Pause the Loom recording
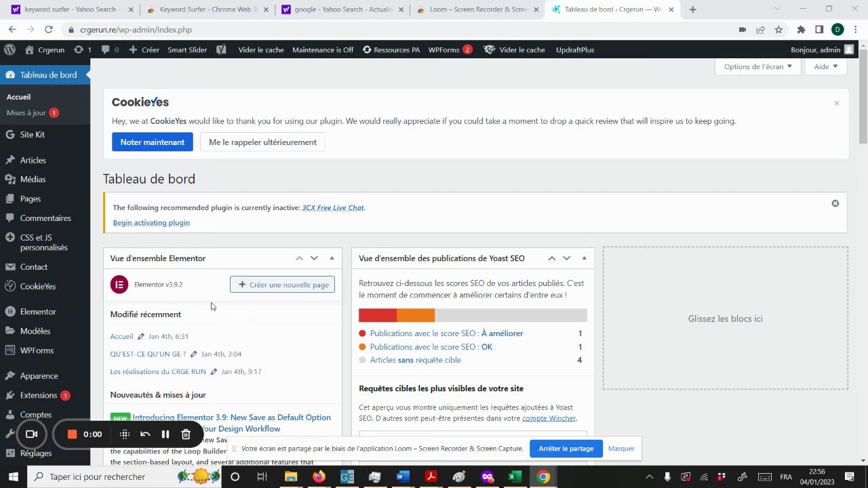The height and width of the screenshot is (488, 868). [165, 434]
